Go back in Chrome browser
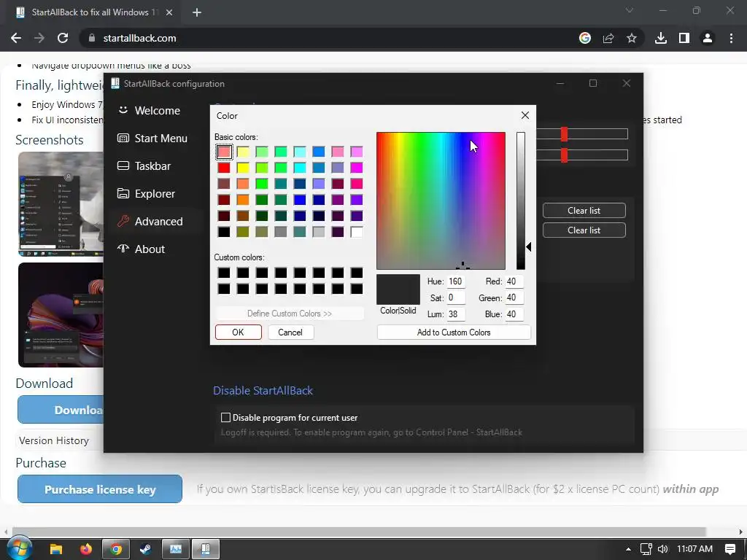The image size is (747, 560). 16,38
